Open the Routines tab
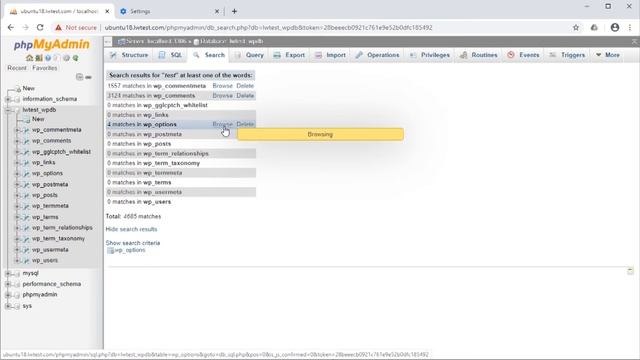Image resolution: width=640 pixels, height=360 pixels. click(479, 55)
